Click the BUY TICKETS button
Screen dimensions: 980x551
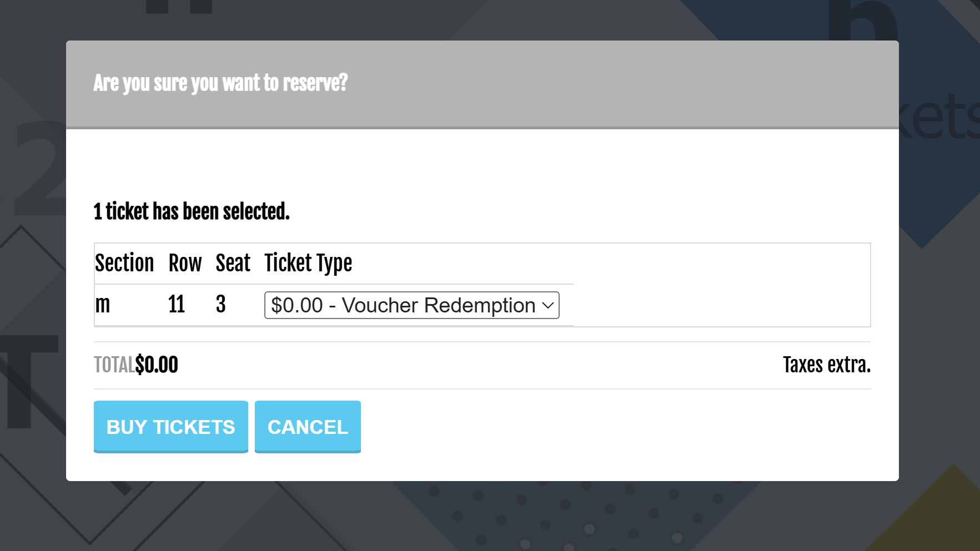coord(170,426)
